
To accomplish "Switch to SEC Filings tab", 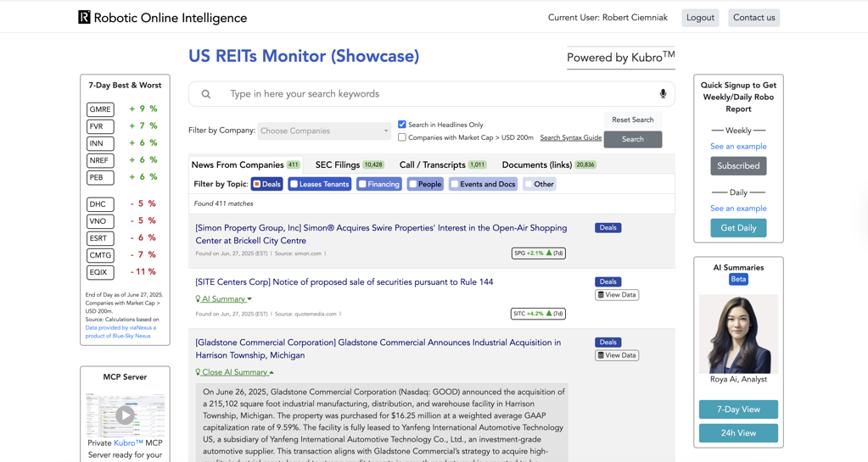I will tap(350, 165).
